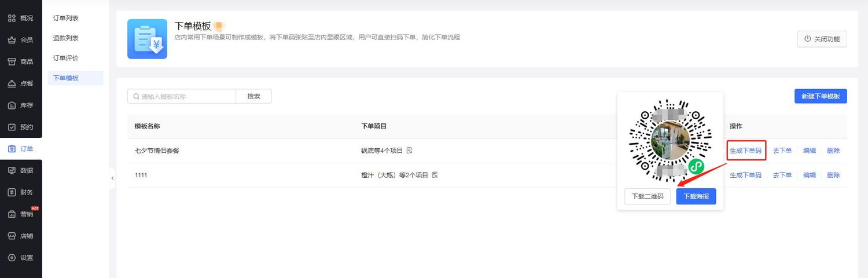Collapse the secondary sidebar using the arrow handle

click(x=112, y=178)
